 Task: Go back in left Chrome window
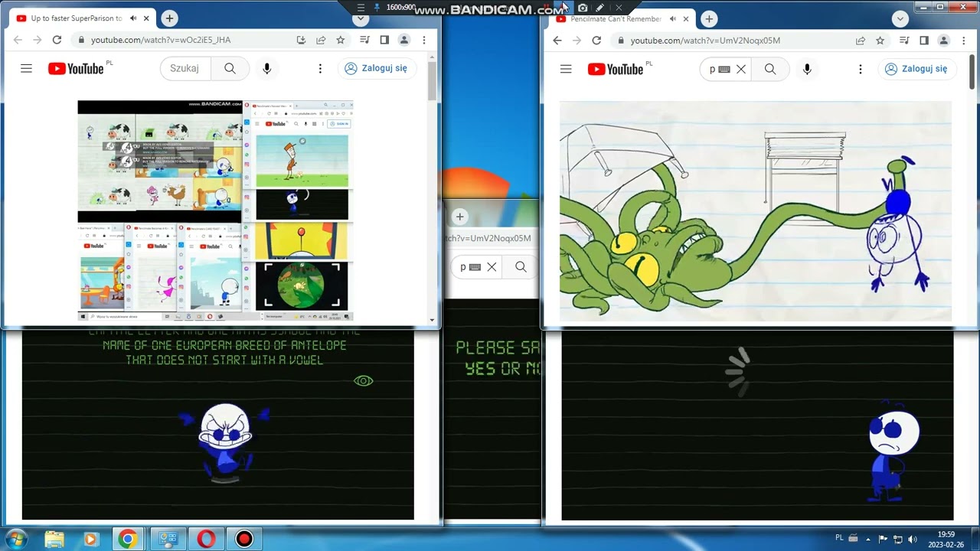17,40
